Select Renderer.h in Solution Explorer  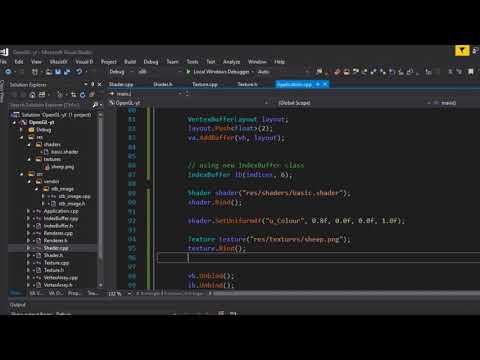[55, 241]
